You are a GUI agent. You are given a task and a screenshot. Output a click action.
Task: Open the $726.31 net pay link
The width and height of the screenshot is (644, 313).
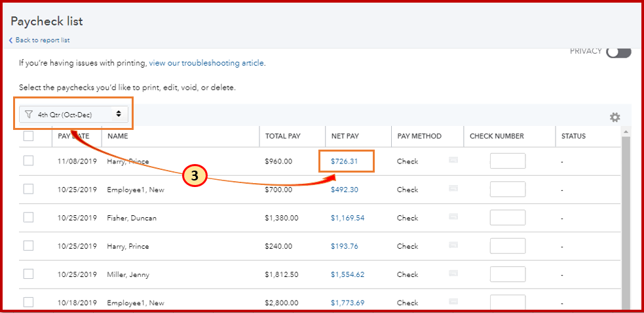(x=344, y=161)
